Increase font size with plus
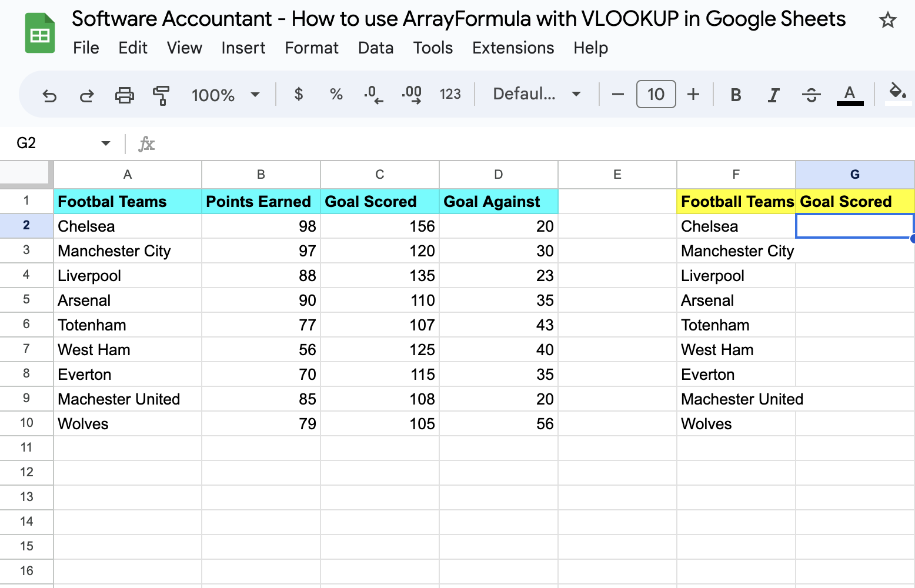The image size is (915, 588). [693, 94]
